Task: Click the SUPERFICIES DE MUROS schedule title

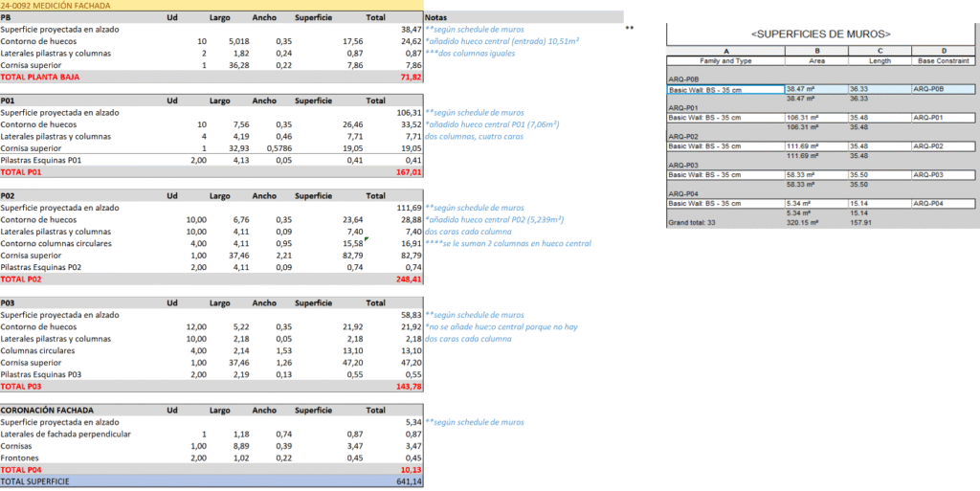Action: (820, 34)
